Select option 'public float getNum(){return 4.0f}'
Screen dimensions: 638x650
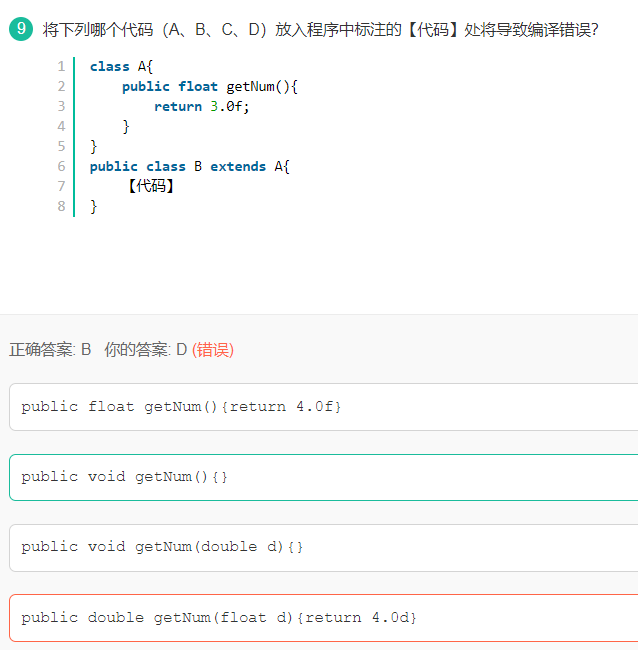click(323, 407)
